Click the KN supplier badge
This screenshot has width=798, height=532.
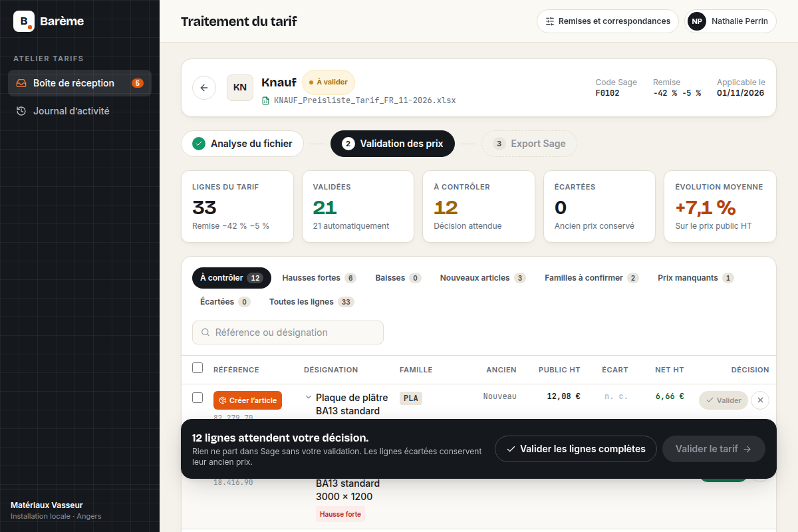pos(240,88)
